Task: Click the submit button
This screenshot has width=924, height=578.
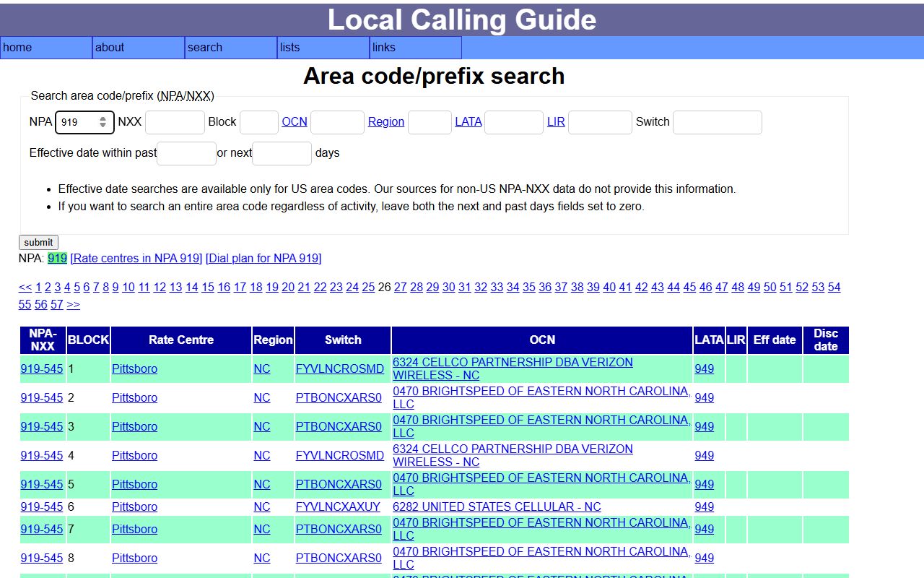Action: (x=38, y=242)
